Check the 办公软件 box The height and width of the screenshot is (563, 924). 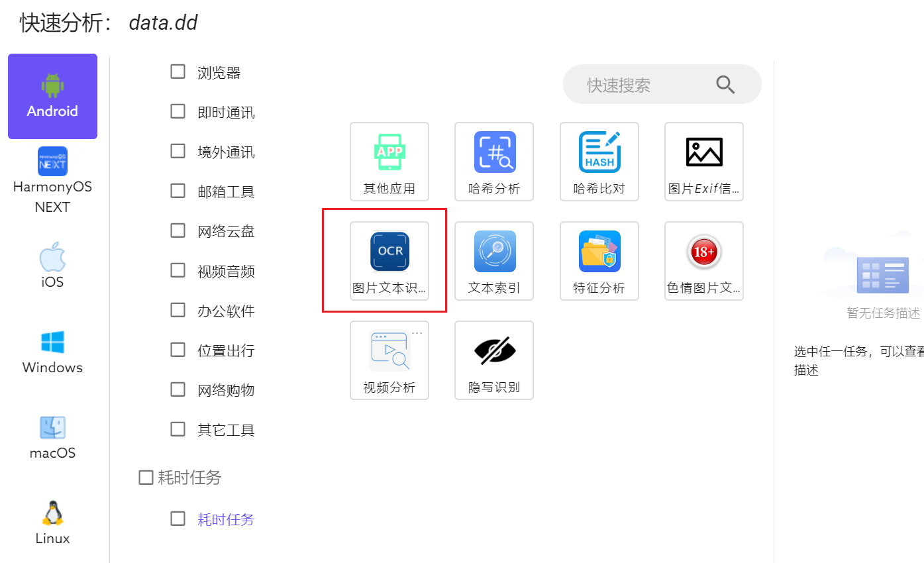point(178,310)
